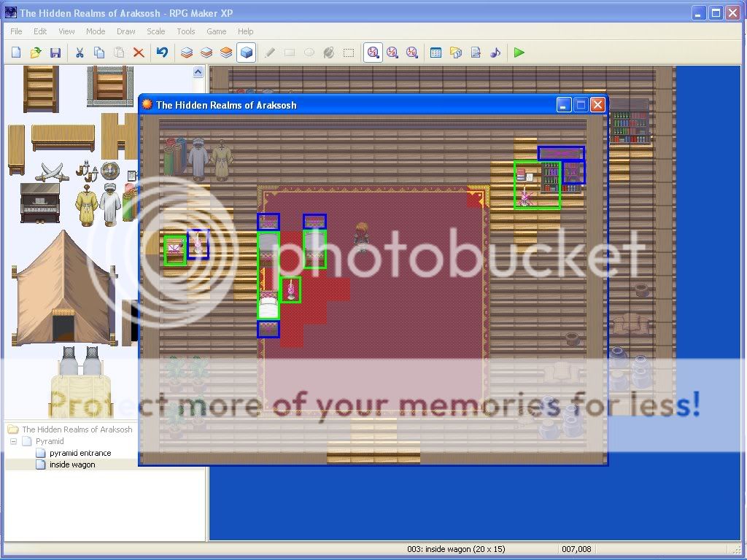Screen dimensions: 747x560
Task: Click the red Delete X icon
Action: pyautogui.click(x=139, y=52)
